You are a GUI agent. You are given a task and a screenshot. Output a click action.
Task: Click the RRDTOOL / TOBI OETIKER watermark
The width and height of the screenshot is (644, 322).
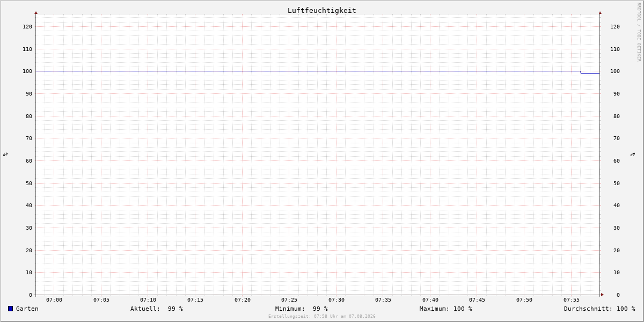click(639, 32)
